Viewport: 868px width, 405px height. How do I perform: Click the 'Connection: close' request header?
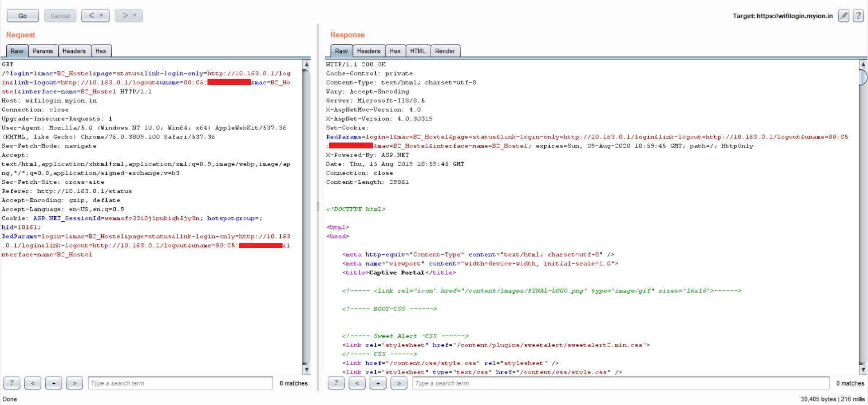[x=35, y=110]
